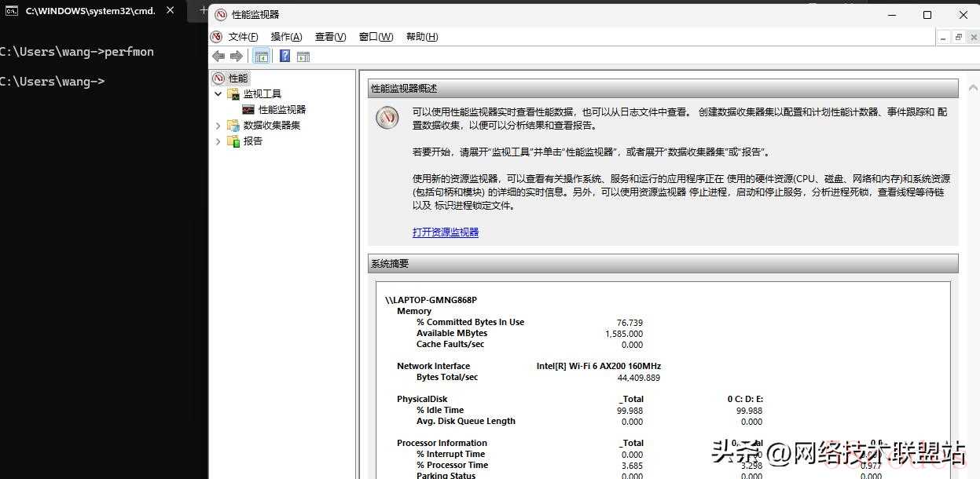The image size is (980, 479).
Task: Collapse the 监视工具 tree node arrow
Action: pyautogui.click(x=218, y=94)
